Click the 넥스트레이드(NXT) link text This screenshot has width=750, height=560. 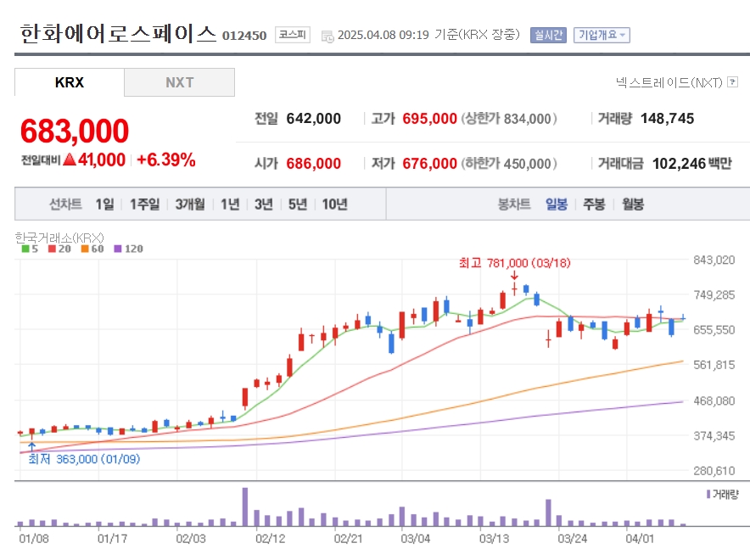pos(669,83)
